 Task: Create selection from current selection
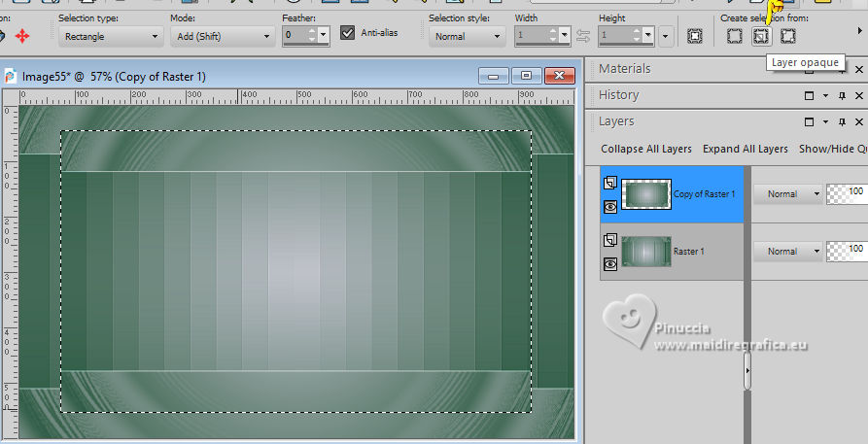coord(735,37)
